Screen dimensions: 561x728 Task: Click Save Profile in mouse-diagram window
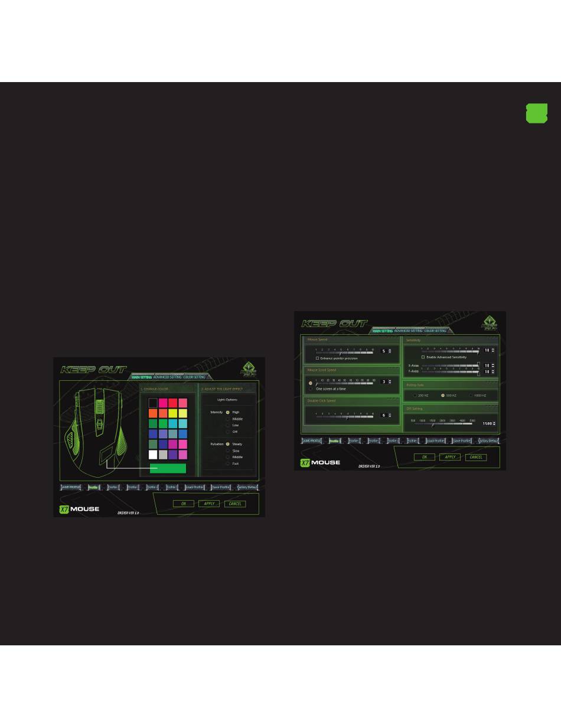tap(221, 487)
